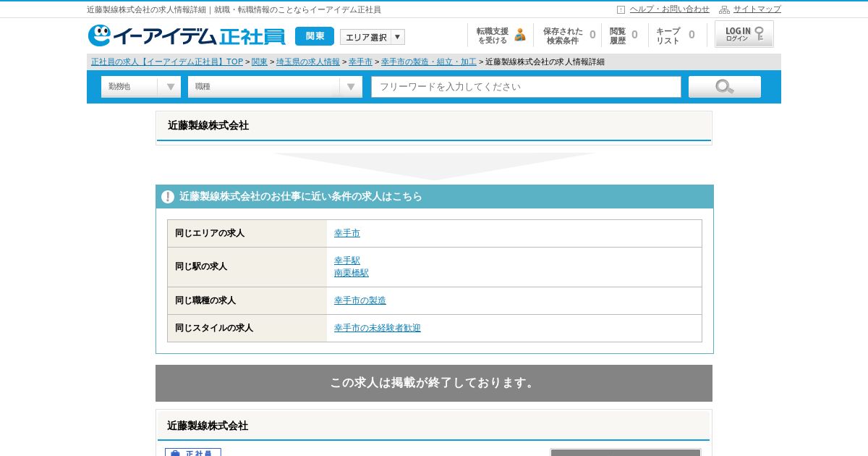This screenshot has width=868, height=456.
Task: Open サイトマップ link
Action: tap(757, 9)
